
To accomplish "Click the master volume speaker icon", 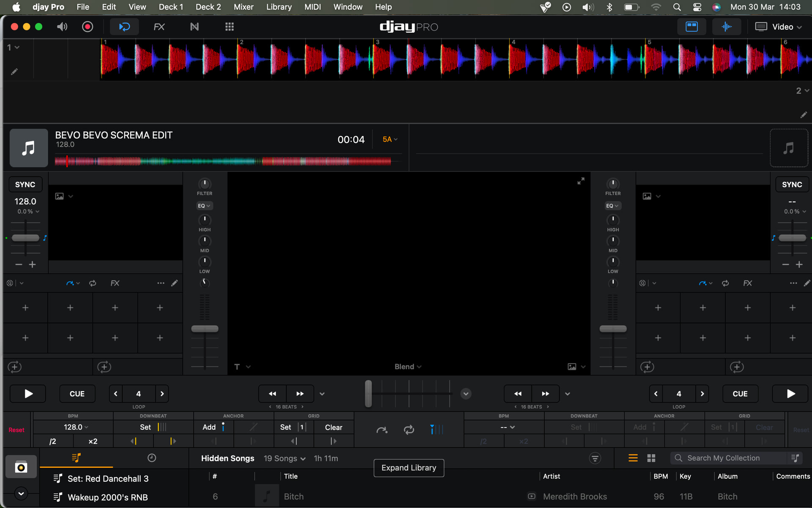I will [x=62, y=27].
